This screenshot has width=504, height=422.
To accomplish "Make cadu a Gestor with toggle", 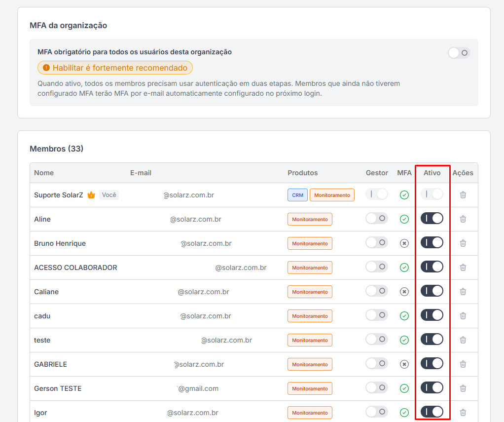I will tap(377, 315).
